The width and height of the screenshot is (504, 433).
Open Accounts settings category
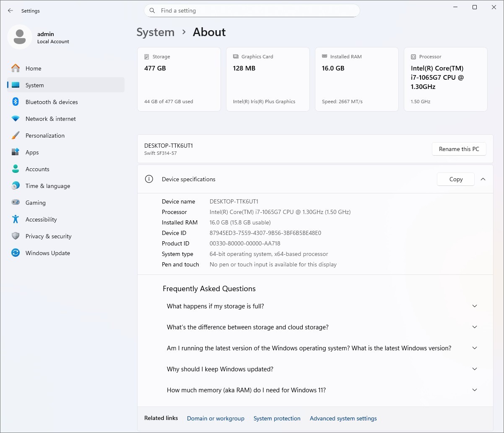[x=66, y=169]
